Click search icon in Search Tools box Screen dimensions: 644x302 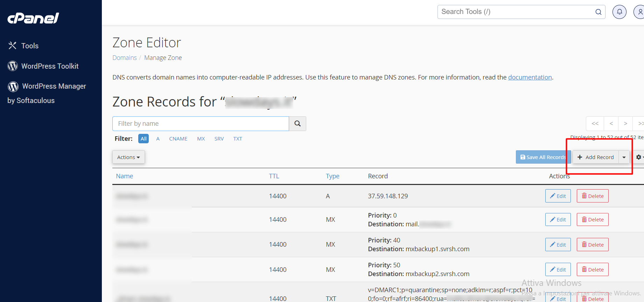(x=598, y=12)
